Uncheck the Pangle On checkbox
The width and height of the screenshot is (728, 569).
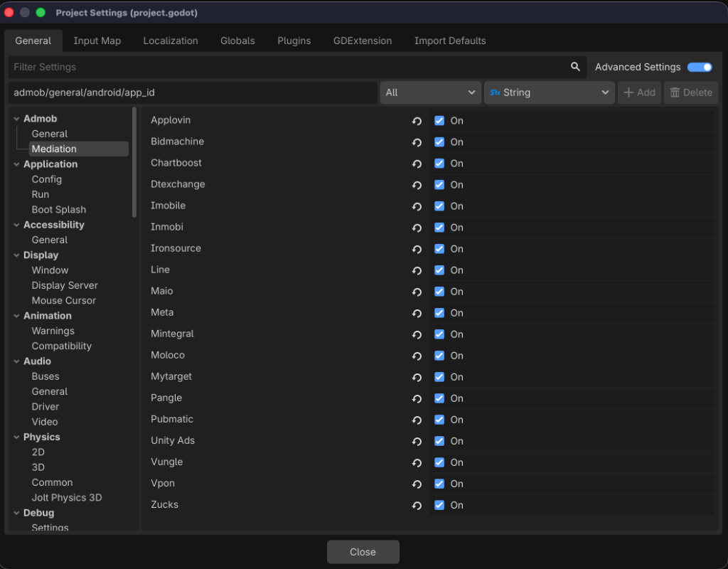tap(439, 398)
